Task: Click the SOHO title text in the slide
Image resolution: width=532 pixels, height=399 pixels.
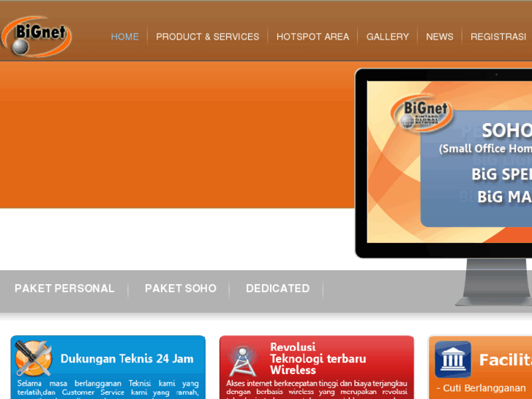Action: pos(507,130)
